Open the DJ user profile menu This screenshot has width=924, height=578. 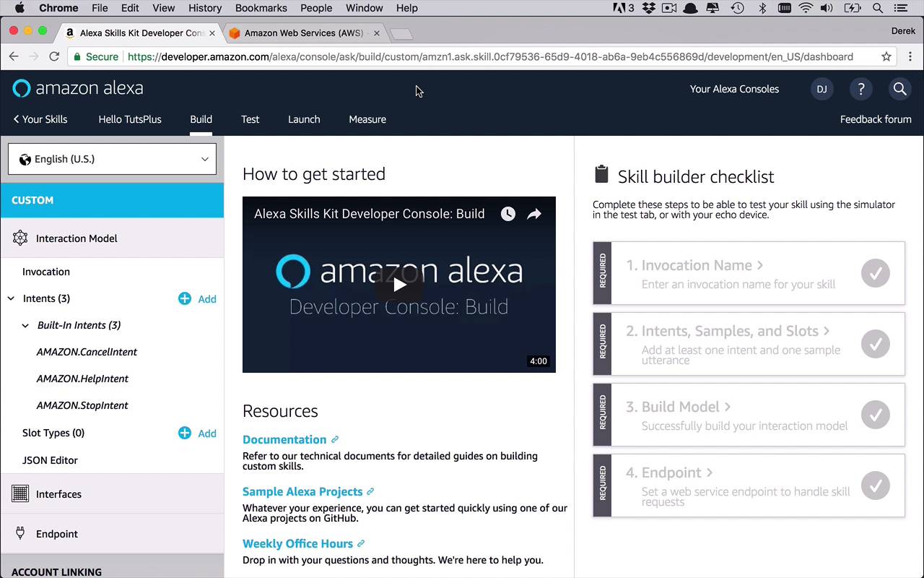click(x=821, y=89)
